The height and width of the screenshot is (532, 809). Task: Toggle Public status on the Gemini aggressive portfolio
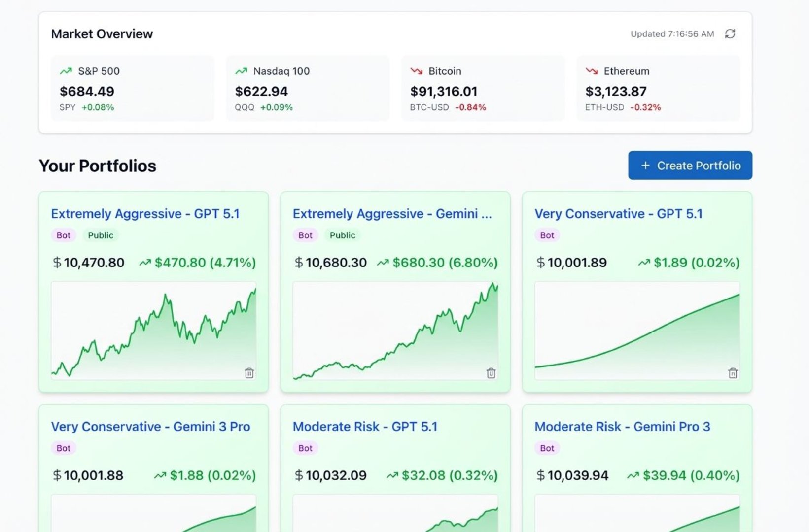pyautogui.click(x=343, y=235)
